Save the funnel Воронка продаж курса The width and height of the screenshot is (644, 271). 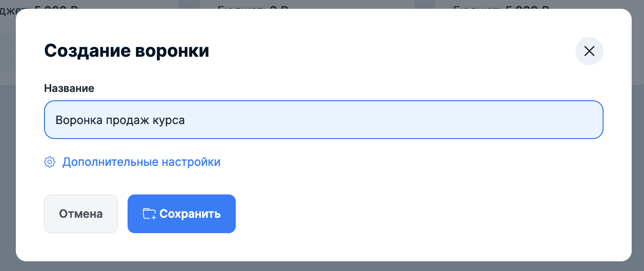[x=182, y=214]
